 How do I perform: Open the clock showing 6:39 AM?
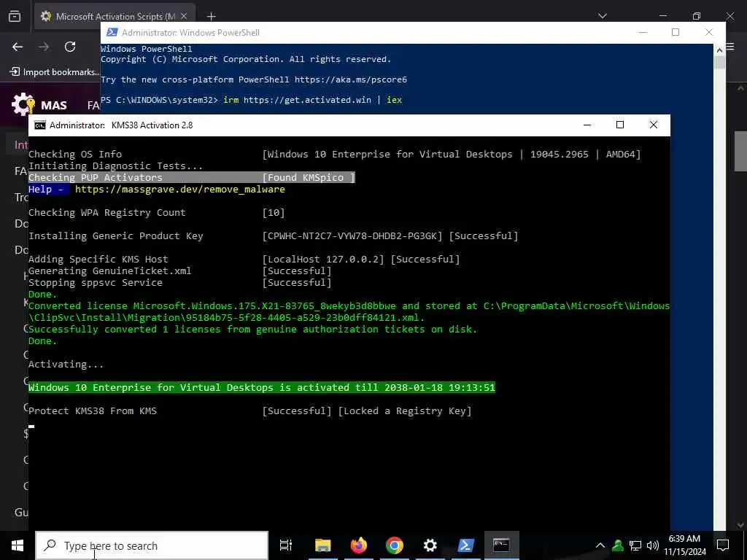click(685, 545)
